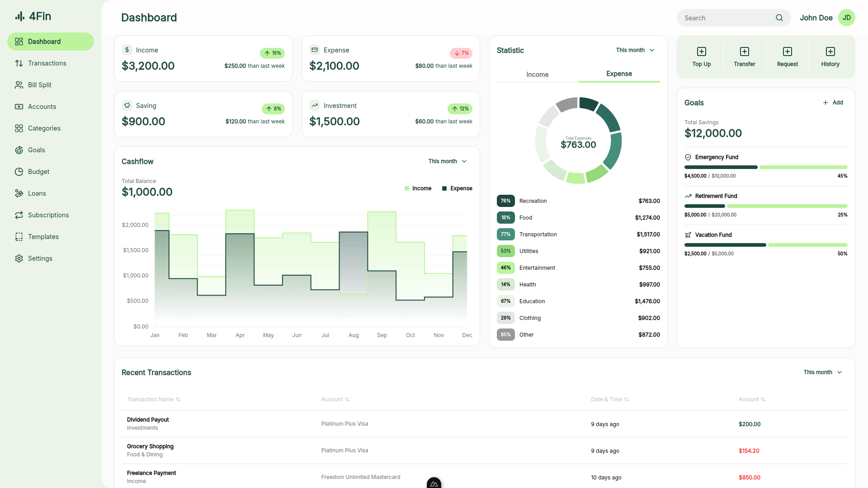Open the Loans sidebar item
Image resolution: width=868 pixels, height=488 pixels.
(37, 193)
